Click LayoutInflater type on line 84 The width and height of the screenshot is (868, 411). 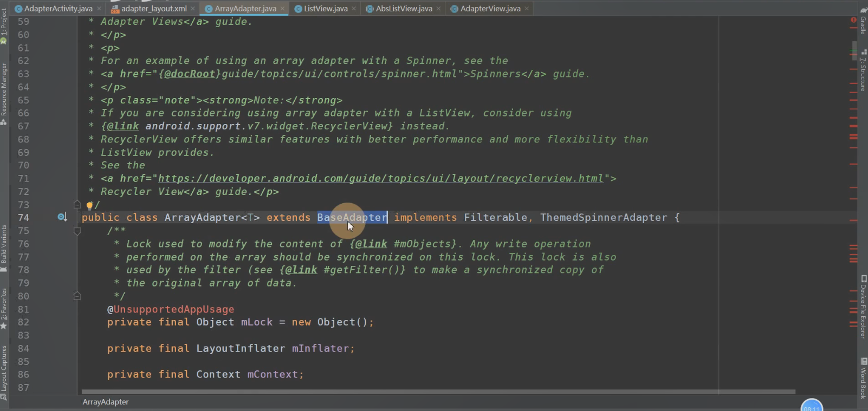[x=241, y=348]
